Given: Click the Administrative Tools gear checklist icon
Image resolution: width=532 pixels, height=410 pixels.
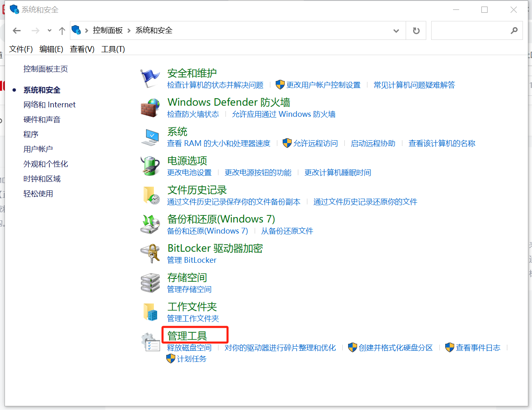Looking at the screenshot, I should pyautogui.click(x=150, y=342).
